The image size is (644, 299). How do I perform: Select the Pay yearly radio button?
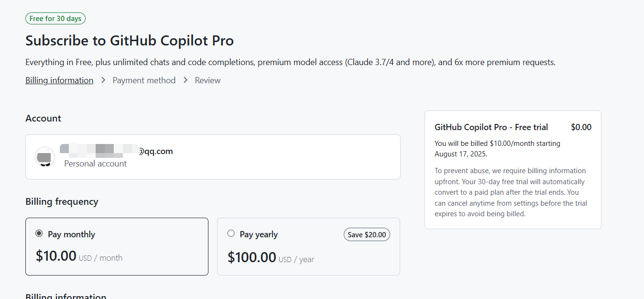(231, 233)
